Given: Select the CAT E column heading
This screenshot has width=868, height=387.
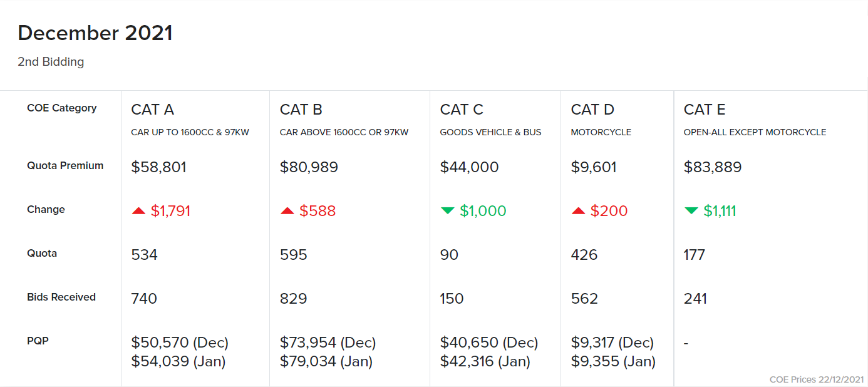Looking at the screenshot, I should tap(705, 110).
